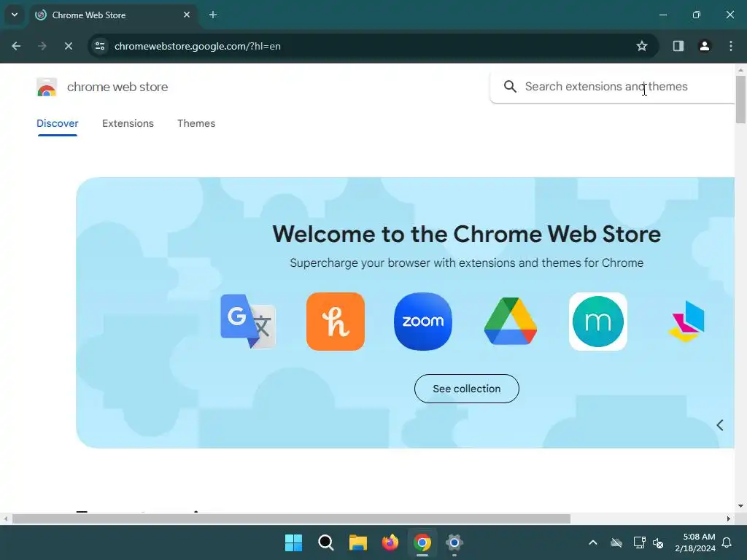Open the teal 'm' extension icon
This screenshot has width=747, height=560.
click(x=598, y=322)
